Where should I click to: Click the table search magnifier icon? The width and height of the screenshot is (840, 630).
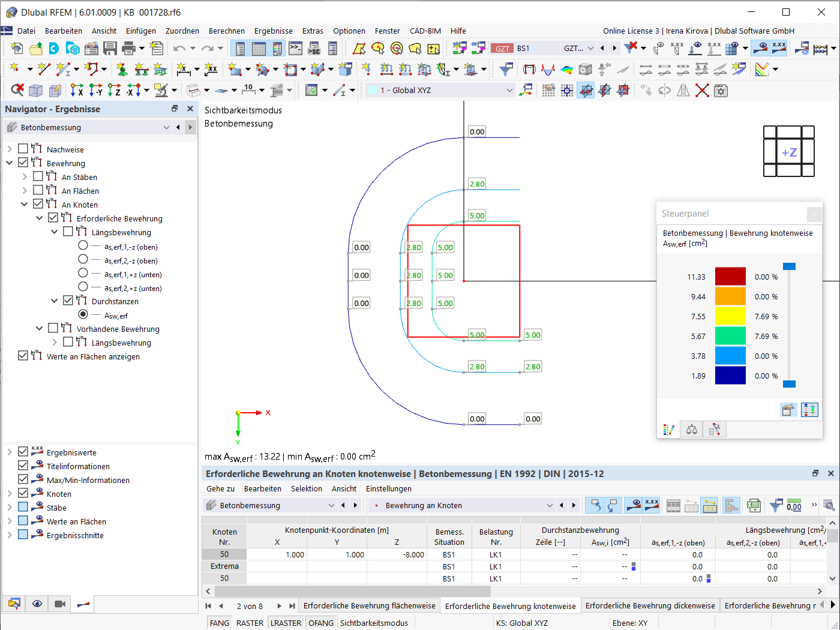pos(829,505)
